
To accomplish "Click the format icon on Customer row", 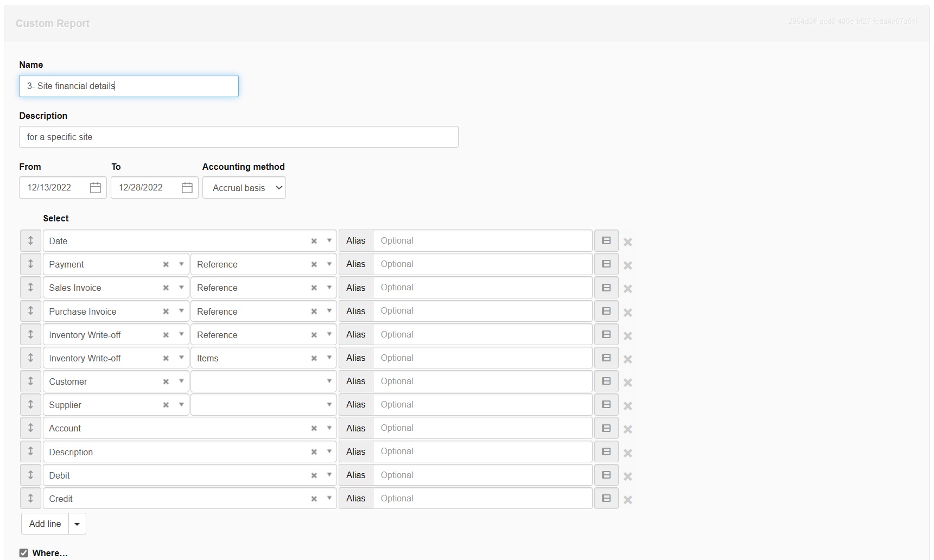I will coord(606,381).
